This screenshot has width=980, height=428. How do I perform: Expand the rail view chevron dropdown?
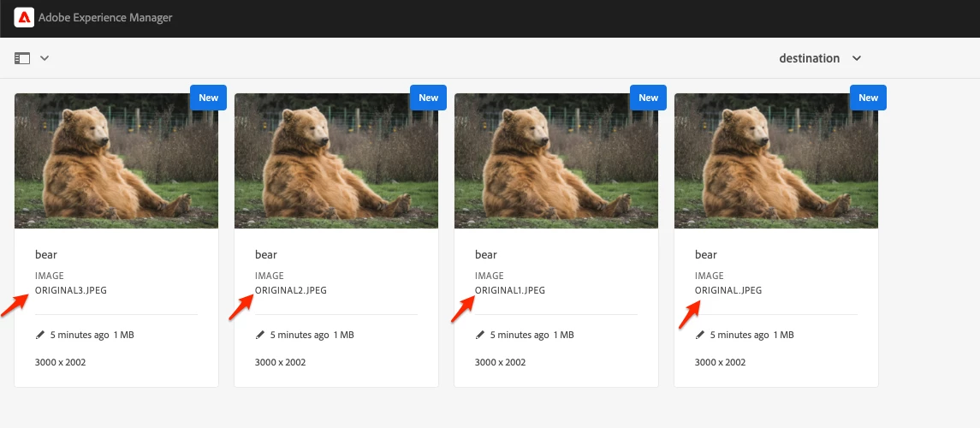45,58
